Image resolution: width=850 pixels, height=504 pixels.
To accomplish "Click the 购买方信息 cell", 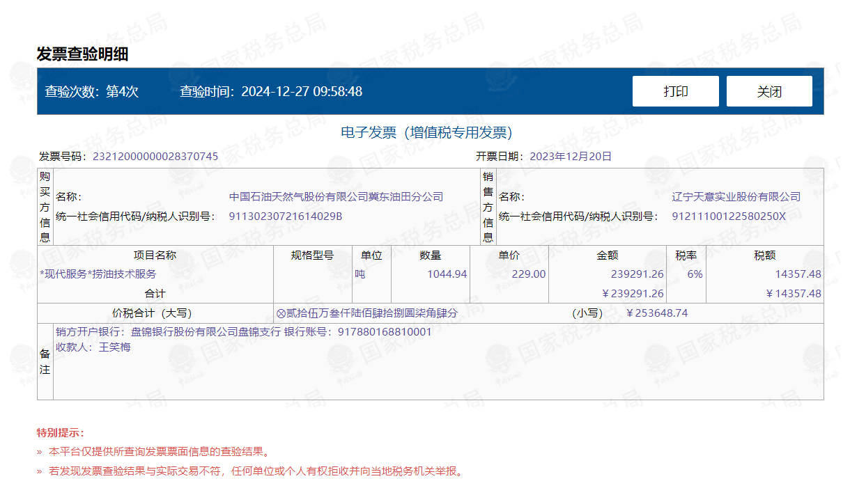I will pos(45,207).
